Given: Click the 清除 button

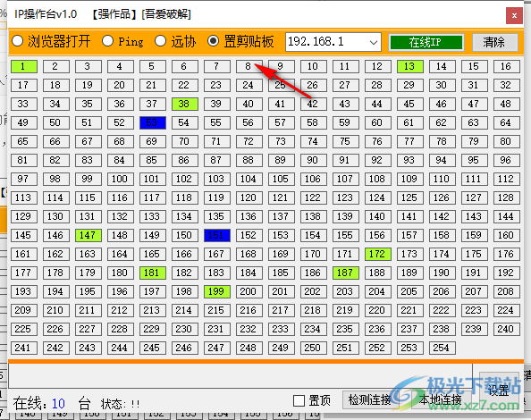Looking at the screenshot, I should point(494,42).
